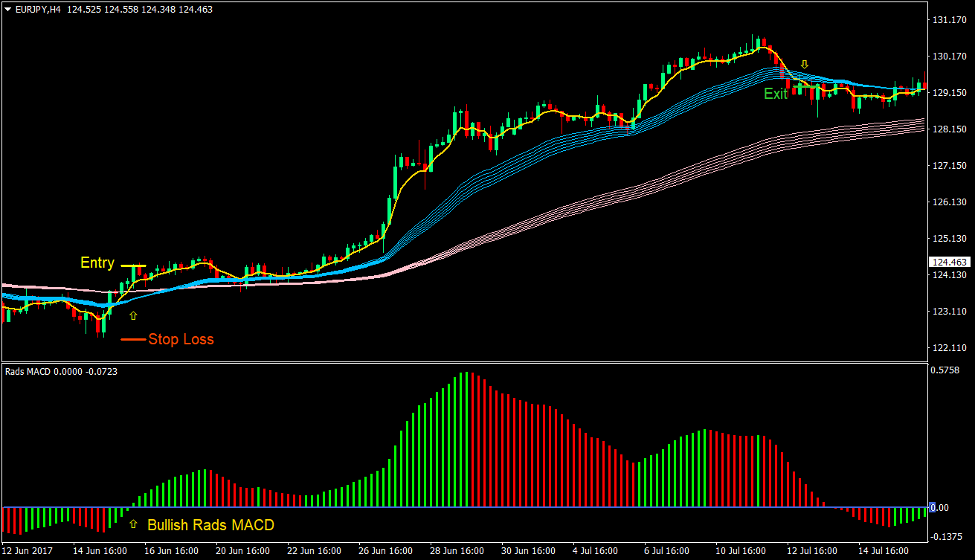Click the 4 Jul 16:00 time label
Viewport: 977px width, 560px height.
click(595, 551)
